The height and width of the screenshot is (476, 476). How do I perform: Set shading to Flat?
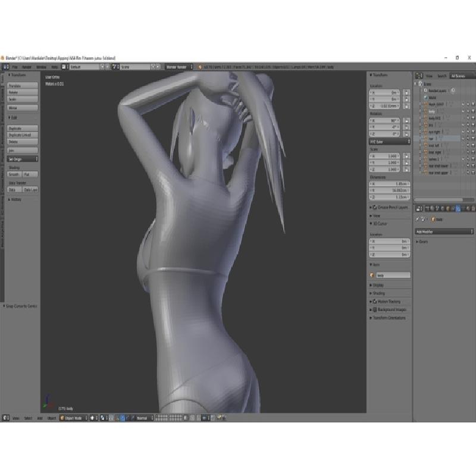click(x=30, y=174)
